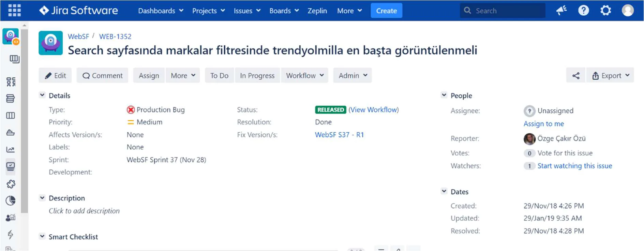Open the backlog icon in sidebar
The width and height of the screenshot is (644, 251).
point(11,99)
